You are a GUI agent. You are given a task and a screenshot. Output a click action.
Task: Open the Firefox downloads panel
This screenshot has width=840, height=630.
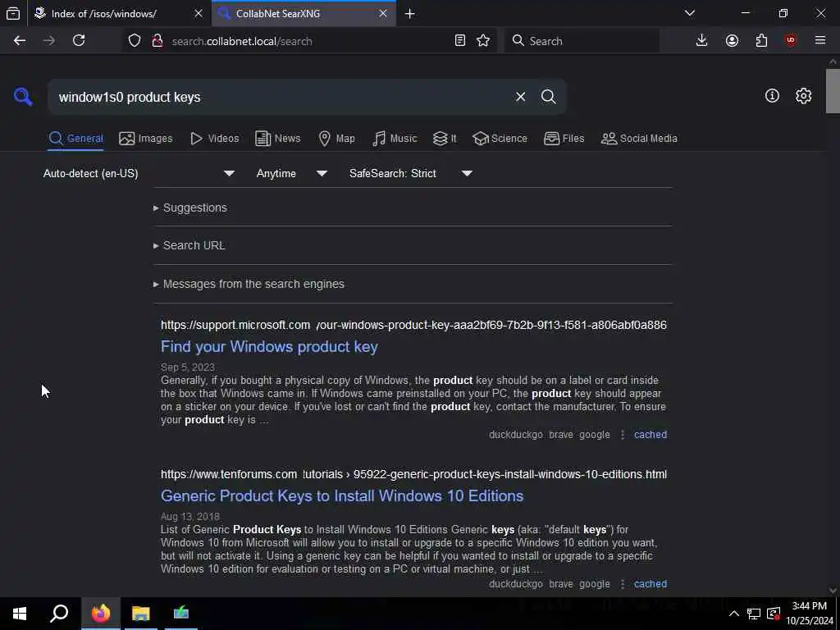(702, 41)
